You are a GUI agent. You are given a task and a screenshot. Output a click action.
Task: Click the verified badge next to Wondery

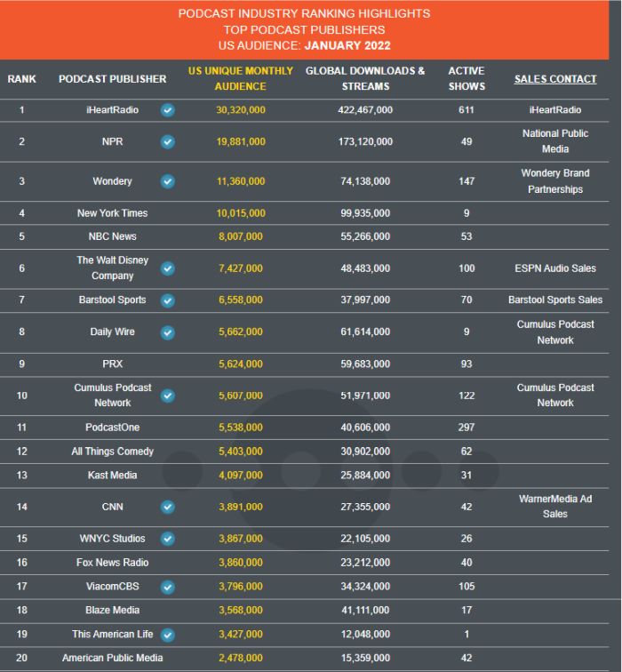pos(167,181)
